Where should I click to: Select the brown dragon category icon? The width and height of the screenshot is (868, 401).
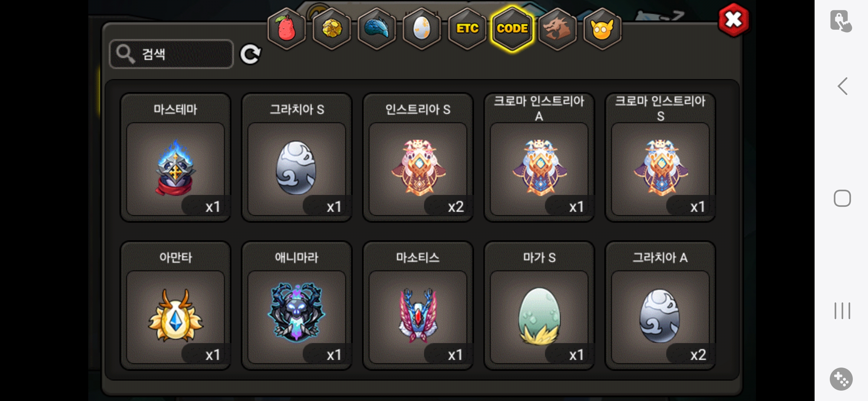click(557, 29)
